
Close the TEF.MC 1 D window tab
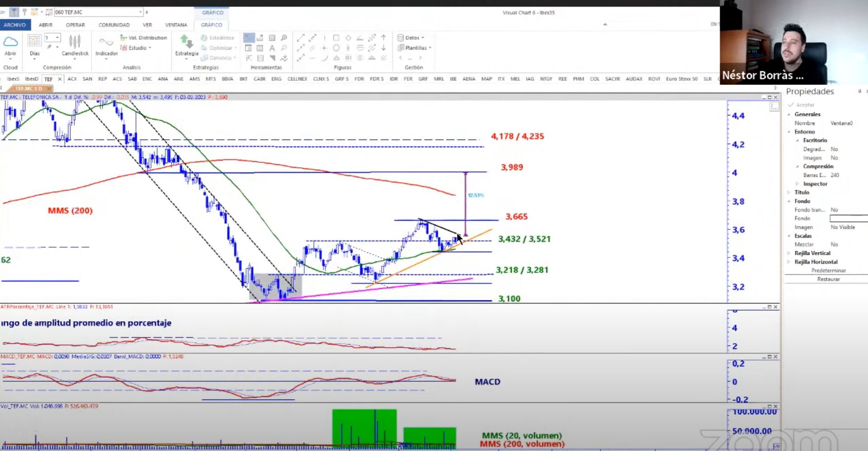49,88
